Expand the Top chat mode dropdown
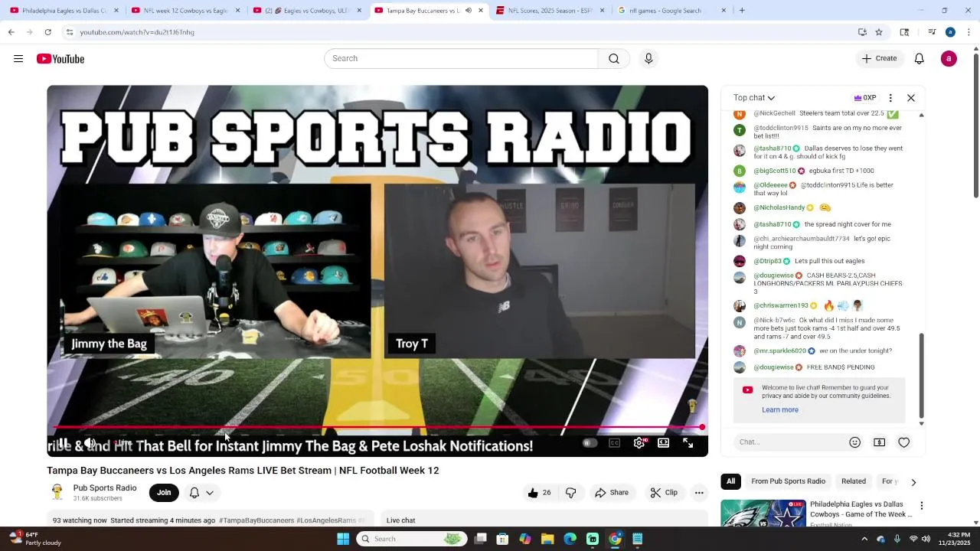Image resolution: width=980 pixels, height=551 pixels. 754,98
